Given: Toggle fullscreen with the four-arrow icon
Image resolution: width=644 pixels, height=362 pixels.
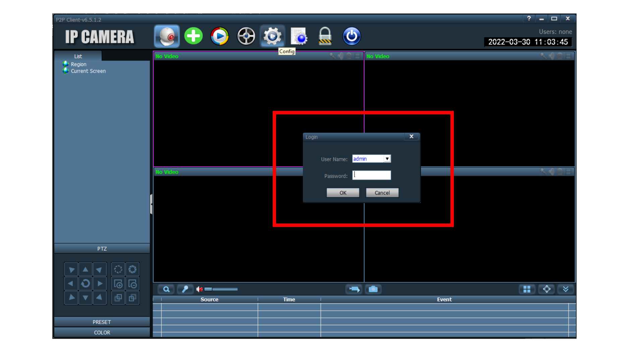Looking at the screenshot, I should pos(546,289).
